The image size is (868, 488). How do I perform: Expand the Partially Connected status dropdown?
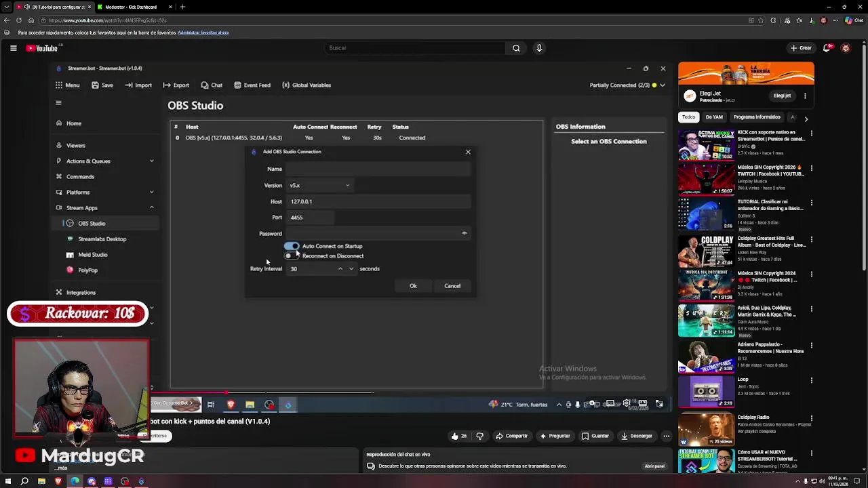(x=663, y=85)
